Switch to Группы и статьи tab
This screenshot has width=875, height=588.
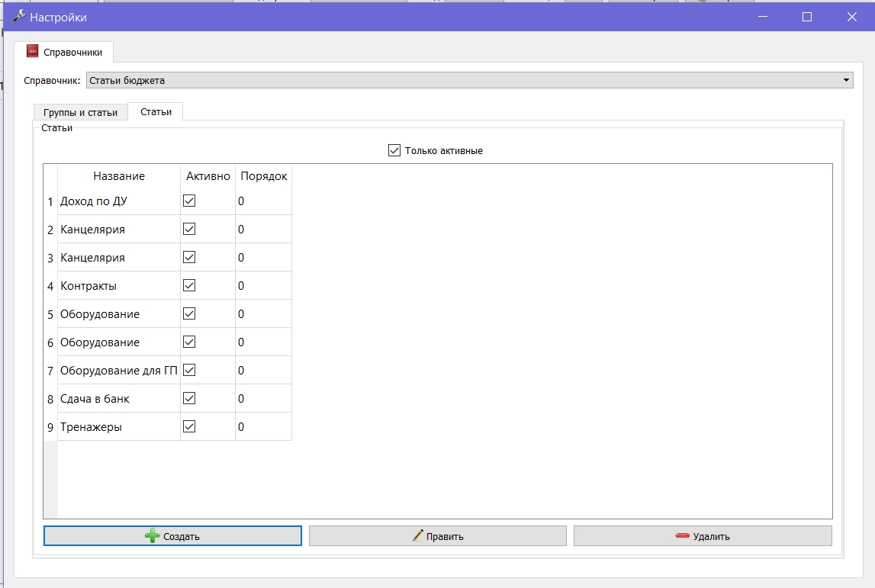[80, 112]
